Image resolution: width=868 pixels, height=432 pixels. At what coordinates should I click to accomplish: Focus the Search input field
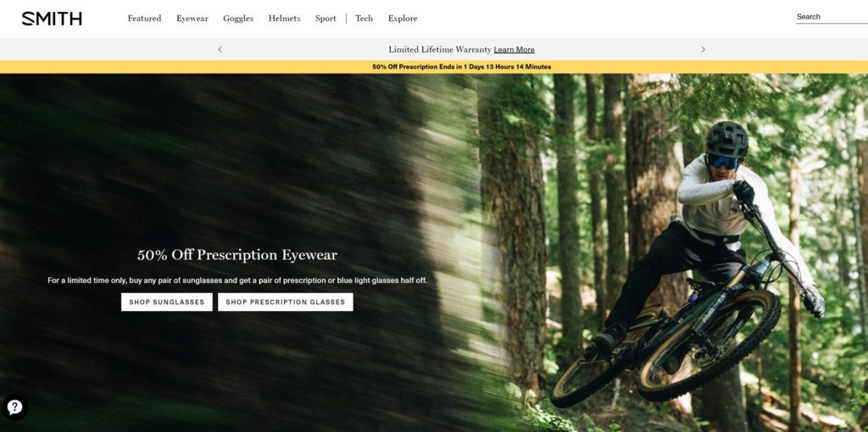point(832,17)
